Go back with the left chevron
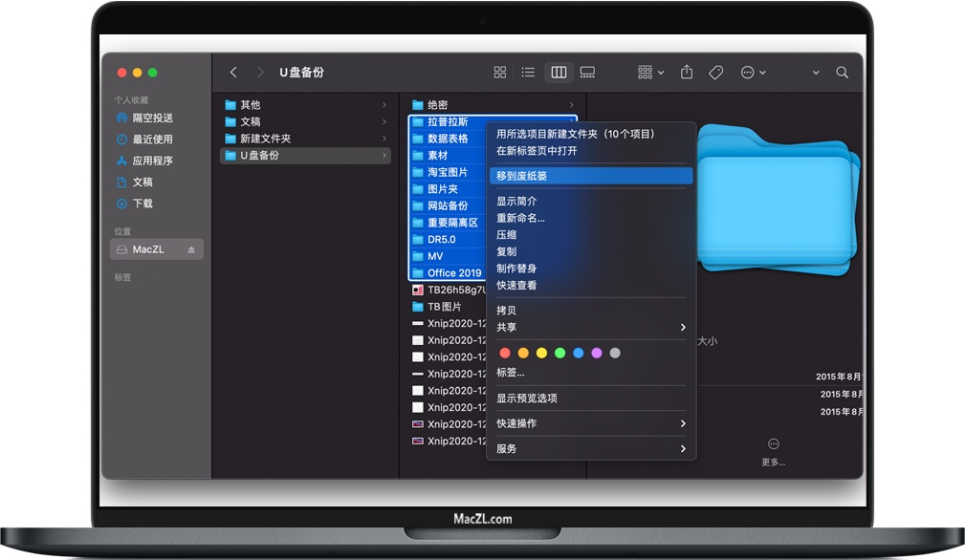The image size is (965, 560). [x=233, y=73]
